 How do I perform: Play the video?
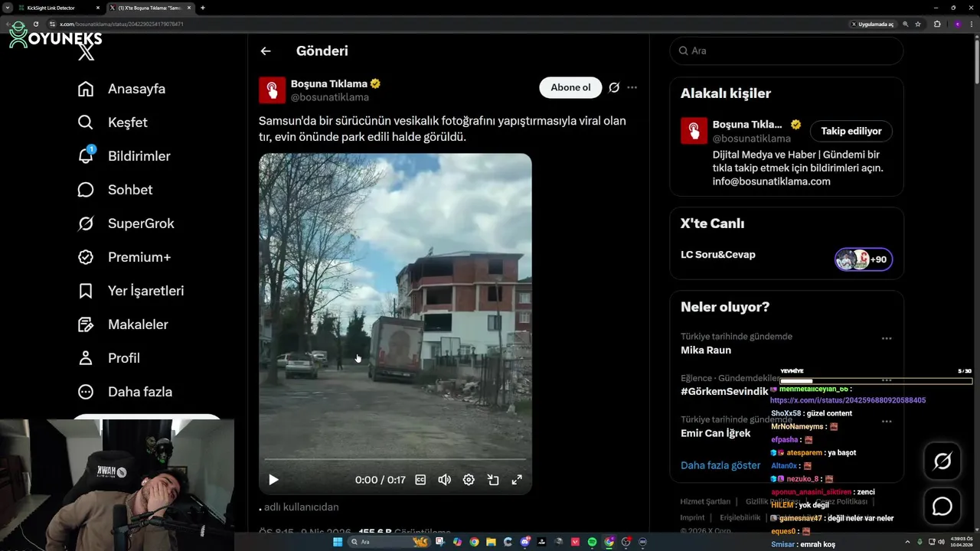273,480
